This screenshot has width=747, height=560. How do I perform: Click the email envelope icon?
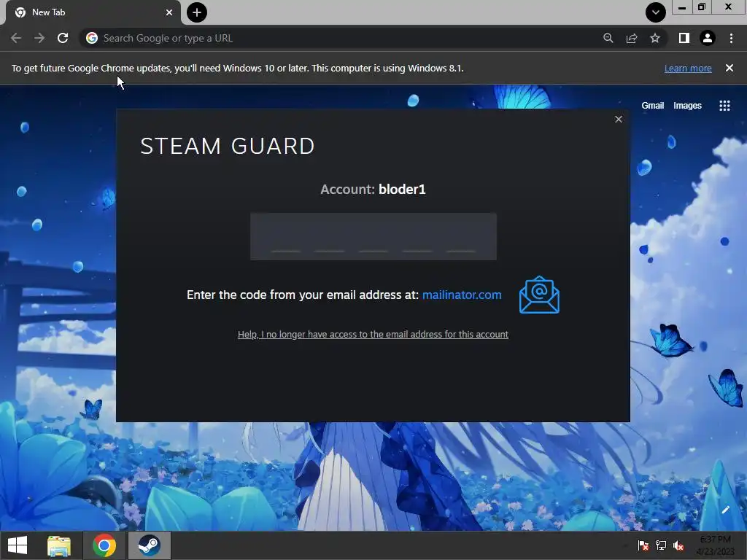tap(539, 295)
